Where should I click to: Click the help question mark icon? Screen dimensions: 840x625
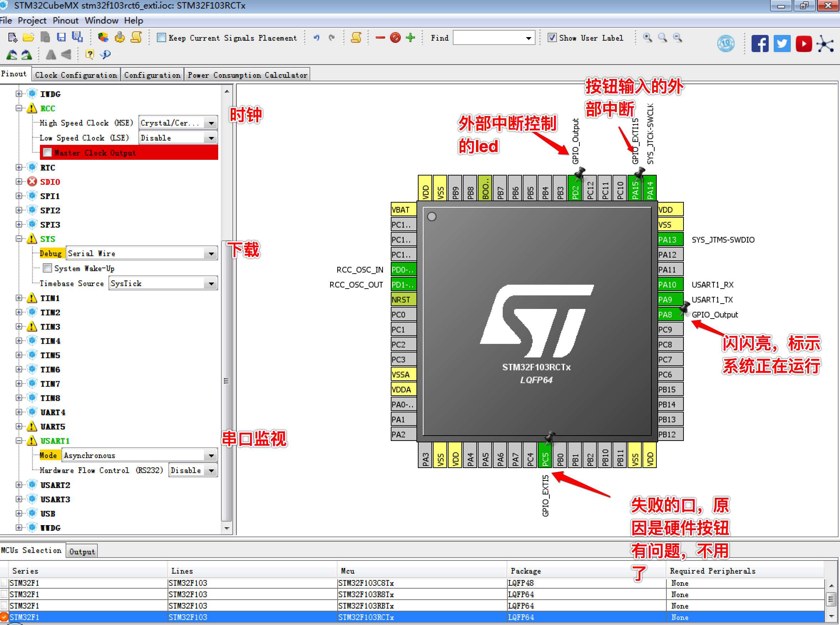pos(89,54)
